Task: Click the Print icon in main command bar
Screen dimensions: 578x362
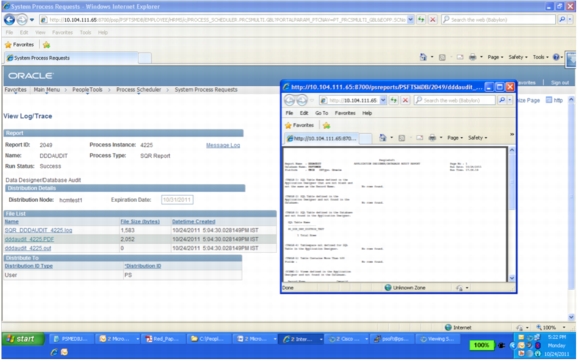Action: coord(472,57)
